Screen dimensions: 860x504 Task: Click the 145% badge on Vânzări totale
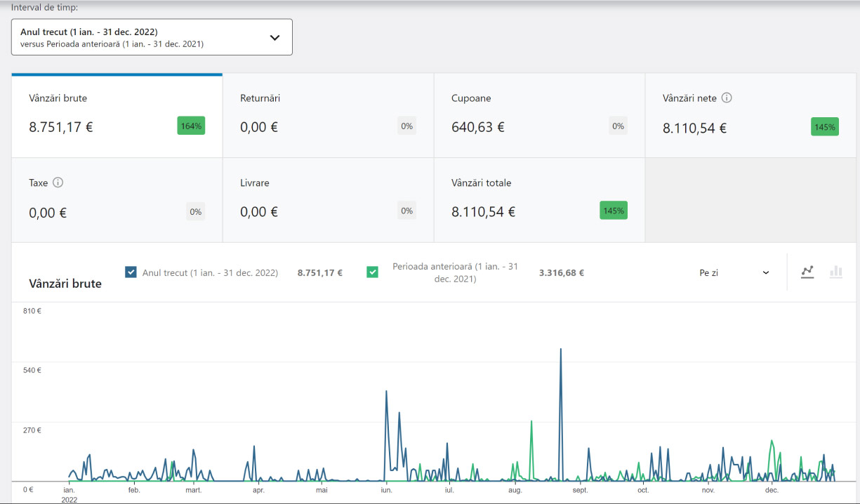tap(613, 211)
